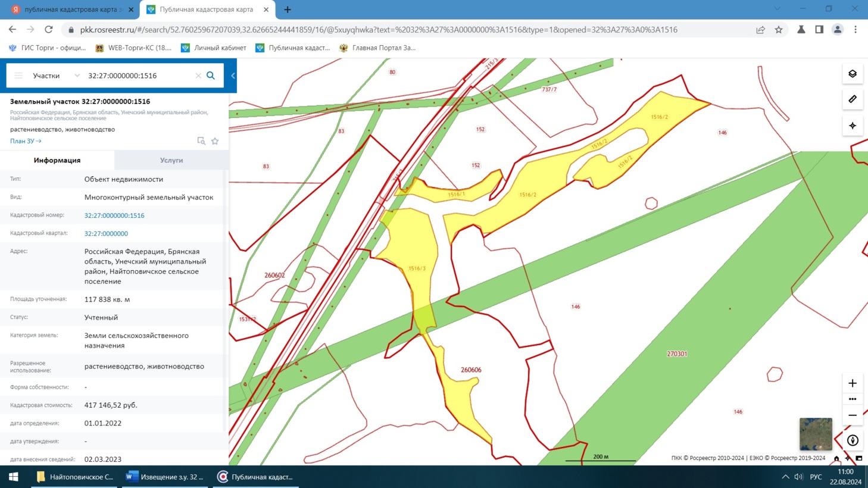Screen dimensions: 868x488
Task: Open the План ЗУ link
Action: tap(26, 141)
